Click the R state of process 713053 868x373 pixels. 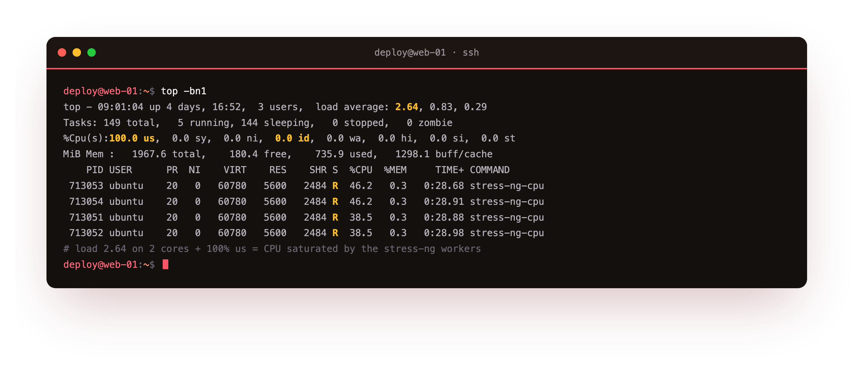click(x=335, y=186)
